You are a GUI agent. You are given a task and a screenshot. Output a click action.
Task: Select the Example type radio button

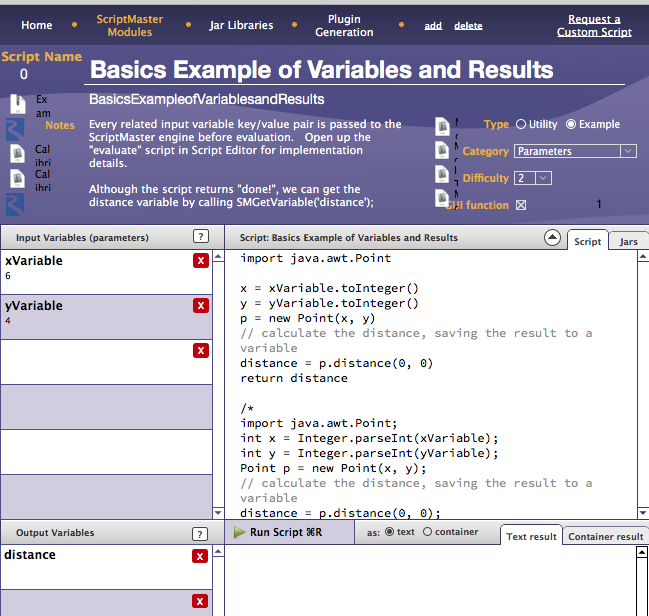[571, 124]
